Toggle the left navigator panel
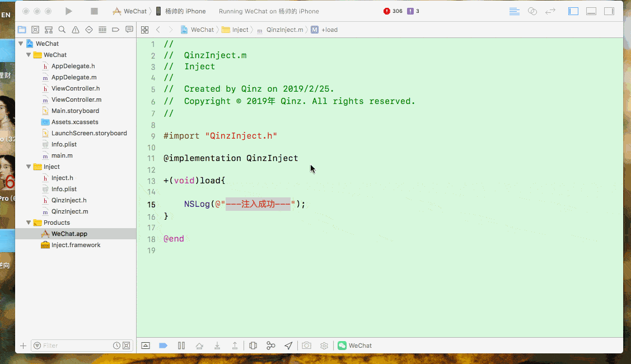 573,11
